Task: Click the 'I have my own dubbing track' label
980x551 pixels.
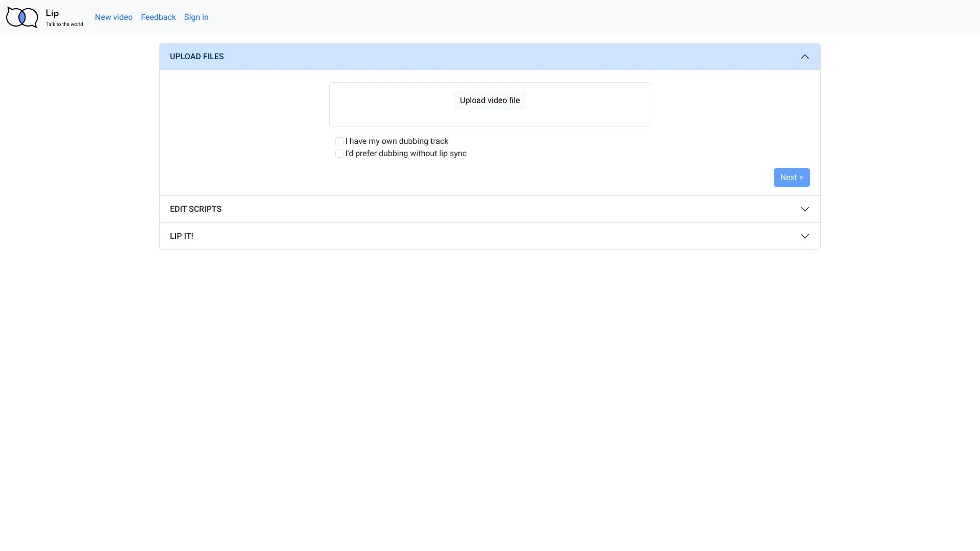Action: tap(397, 141)
